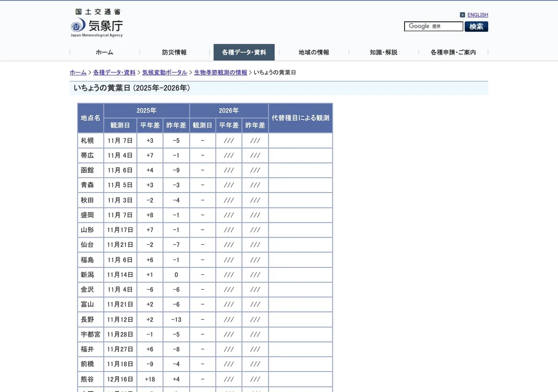
Task: Click 熊谷 observation date 12月16日
Action: pyautogui.click(x=120, y=379)
